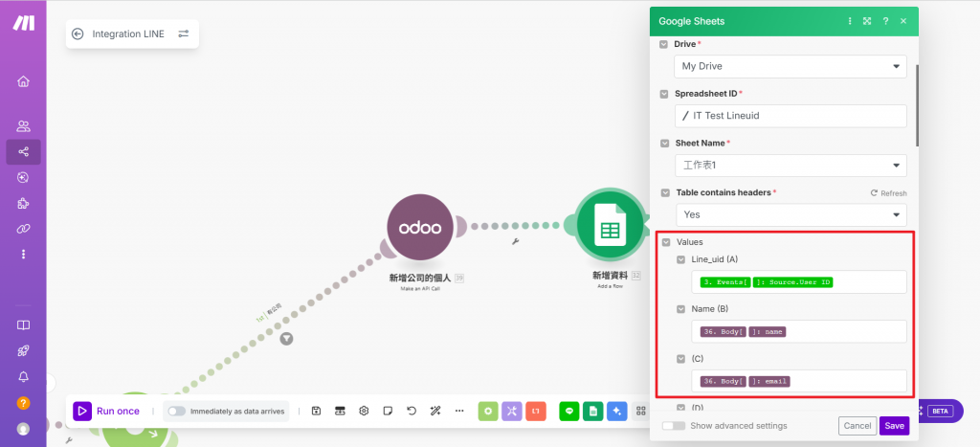Screen dimensions: 980x447
Task: Open scenario settings sliders icon beside title
Action: point(183,34)
